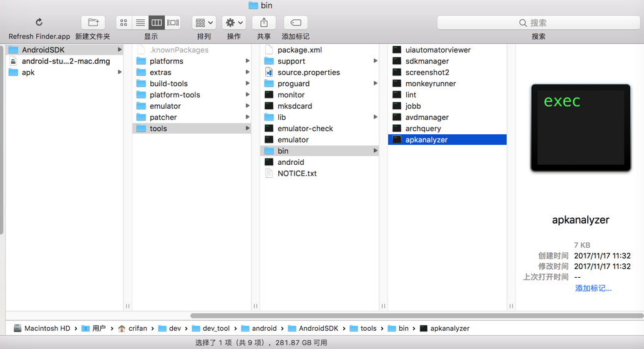
Task: Open the arrange (排列) dropdown
Action: click(204, 22)
